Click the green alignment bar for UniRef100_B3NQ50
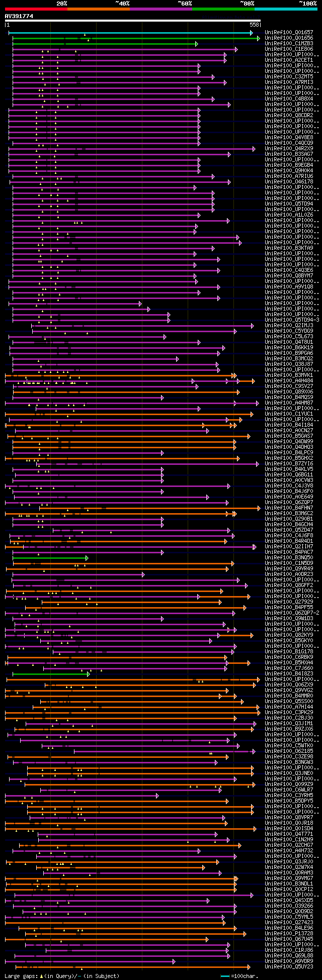The height and width of the screenshot is (980, 322). [50, 558]
